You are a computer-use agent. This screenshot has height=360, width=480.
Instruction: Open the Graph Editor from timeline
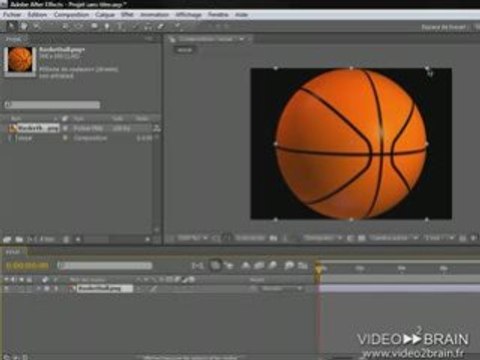[303, 265]
